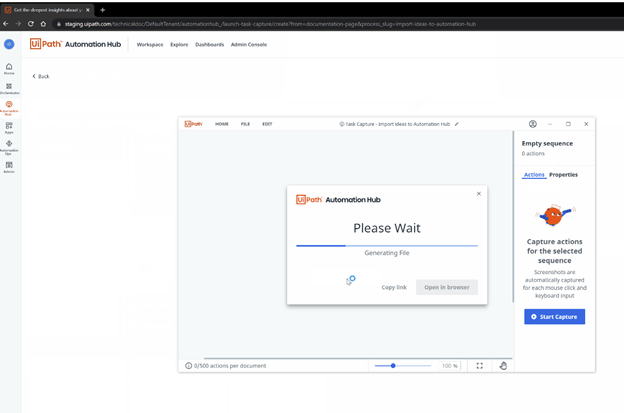Click the UiPath Automation Hub header logo
The height and width of the screenshot is (413, 624).
coord(75,44)
